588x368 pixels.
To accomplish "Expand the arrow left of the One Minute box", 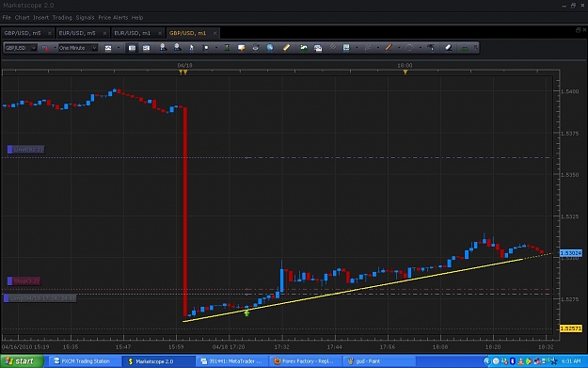I will click(x=56, y=48).
